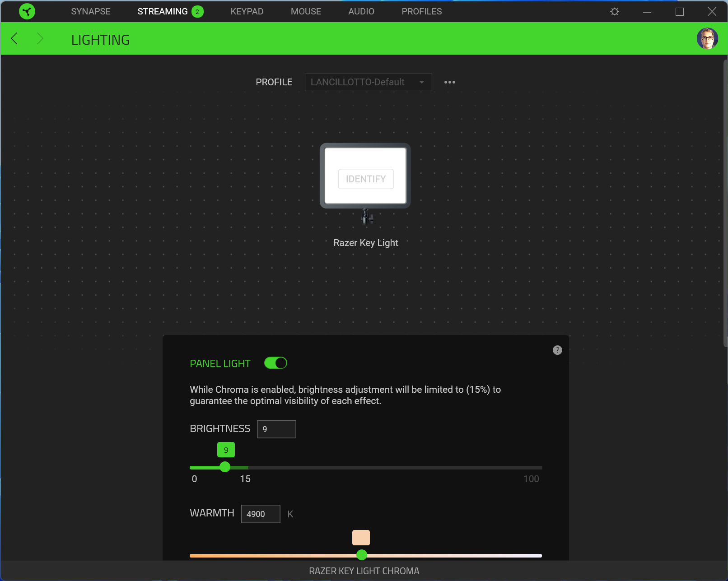Open the Mouse tab
The image size is (728, 581).
coord(306,12)
